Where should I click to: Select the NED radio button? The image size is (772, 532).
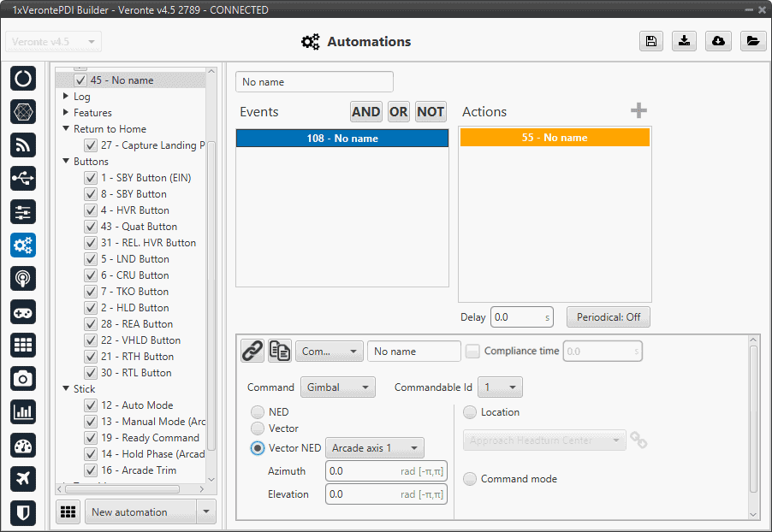[258, 412]
